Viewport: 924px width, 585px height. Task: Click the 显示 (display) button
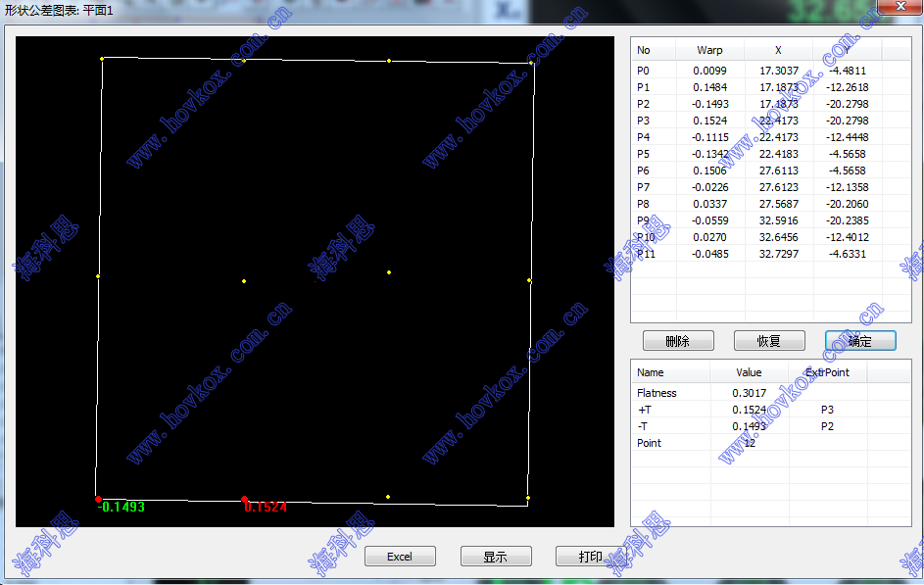tap(496, 557)
